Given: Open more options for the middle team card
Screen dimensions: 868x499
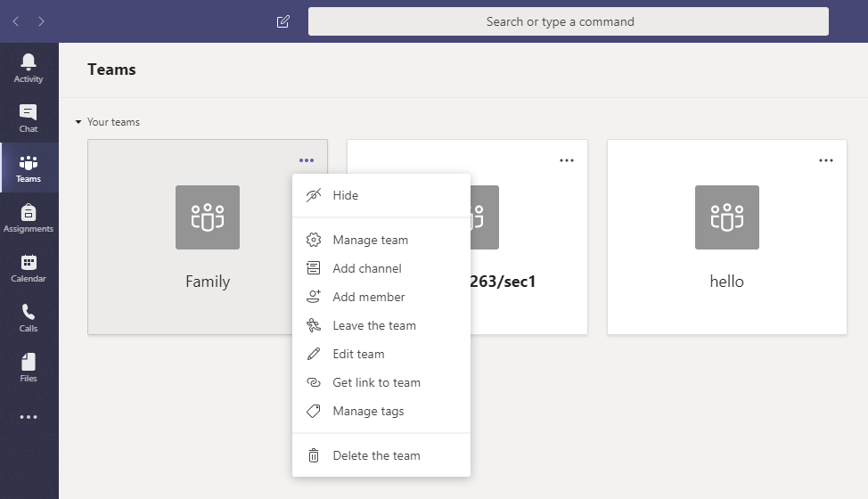Looking at the screenshot, I should 567,160.
